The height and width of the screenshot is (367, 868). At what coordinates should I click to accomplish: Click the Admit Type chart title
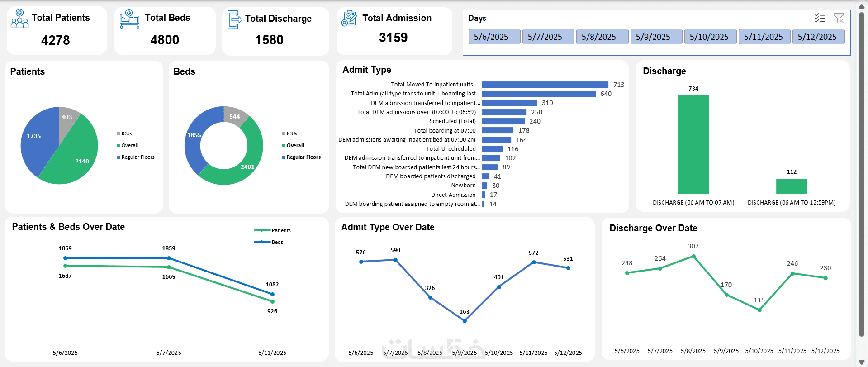[367, 70]
